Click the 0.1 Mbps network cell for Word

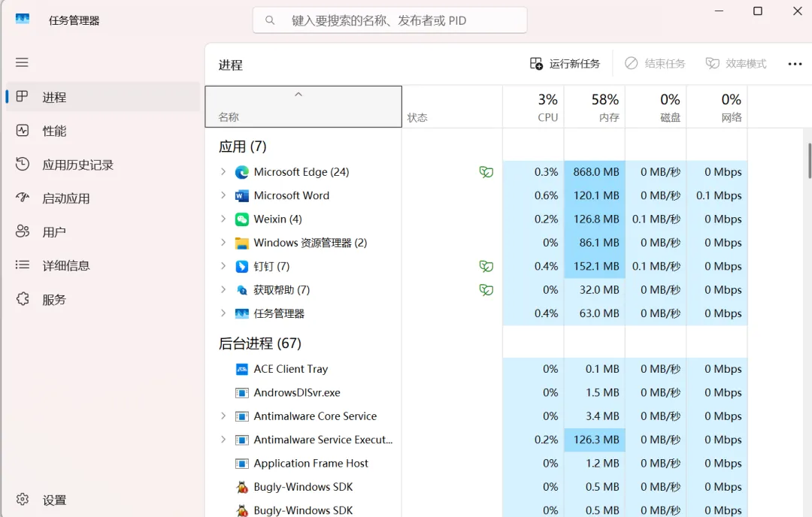[x=717, y=195]
